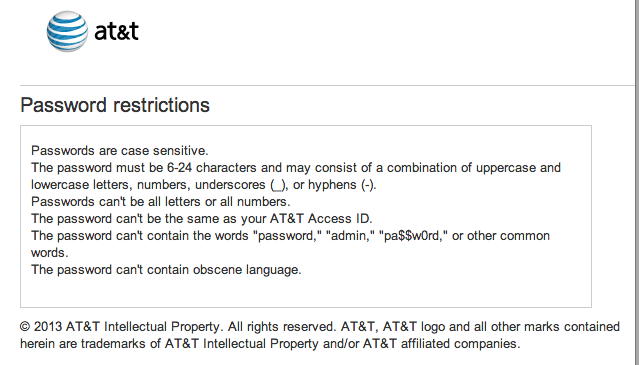Click the horizontal divider under the logo
639x365 pixels.
[327, 86]
